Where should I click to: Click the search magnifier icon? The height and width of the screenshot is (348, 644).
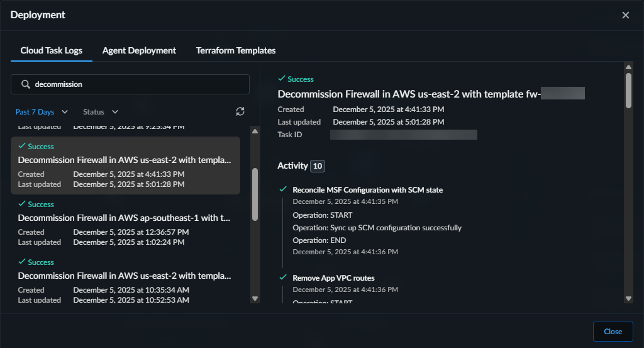click(25, 84)
